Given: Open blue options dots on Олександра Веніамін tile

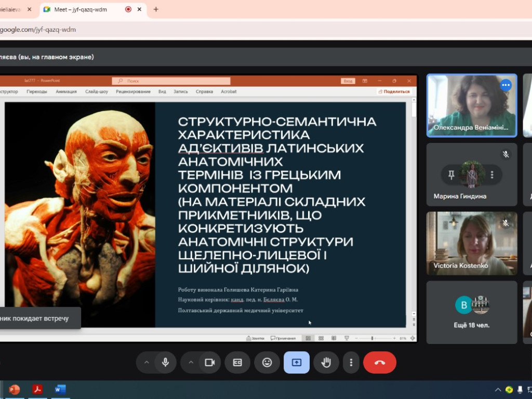Looking at the screenshot, I should [506, 85].
